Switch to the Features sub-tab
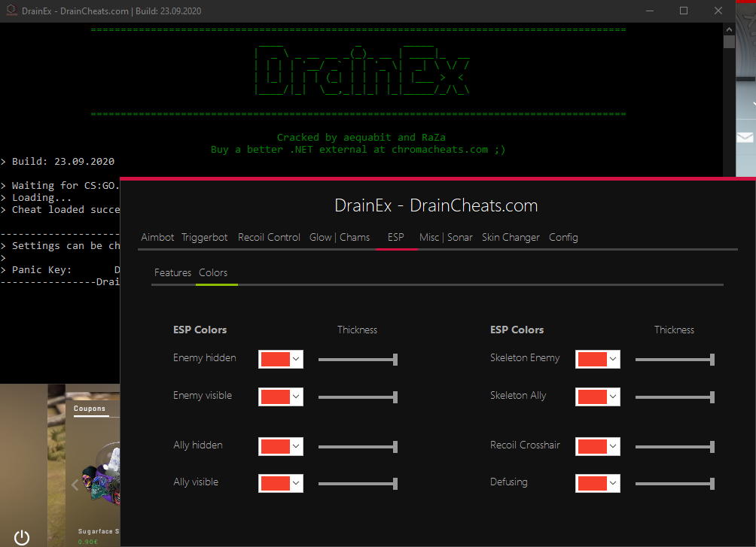This screenshot has width=756, height=547. pyautogui.click(x=172, y=273)
